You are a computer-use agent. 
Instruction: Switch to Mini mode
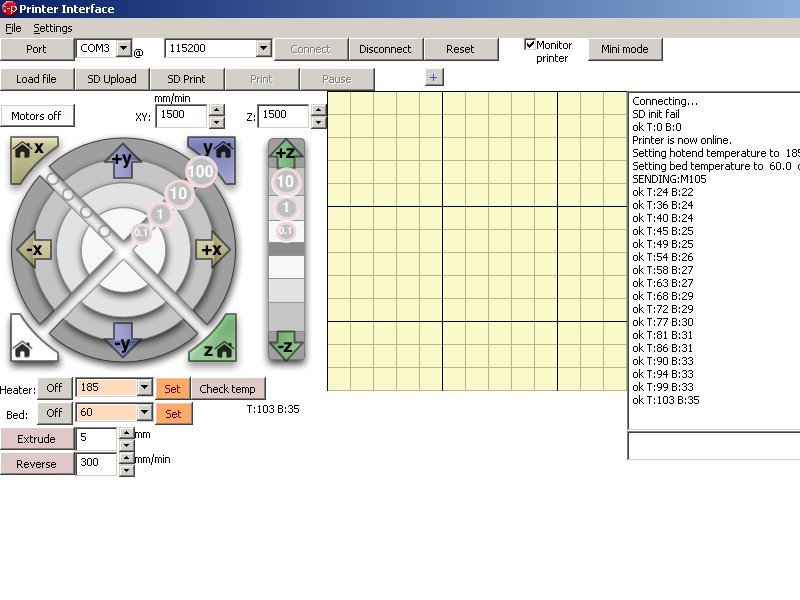coord(625,49)
